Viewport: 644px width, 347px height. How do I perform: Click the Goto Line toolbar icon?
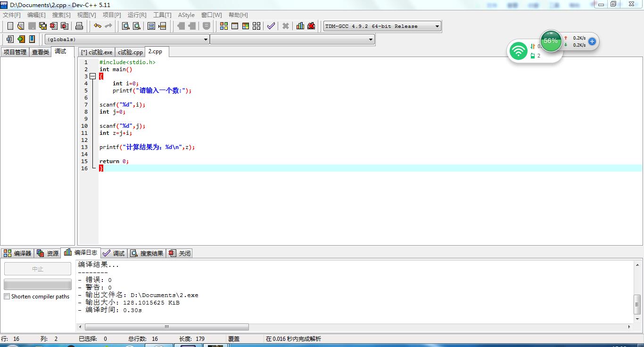[x=162, y=26]
